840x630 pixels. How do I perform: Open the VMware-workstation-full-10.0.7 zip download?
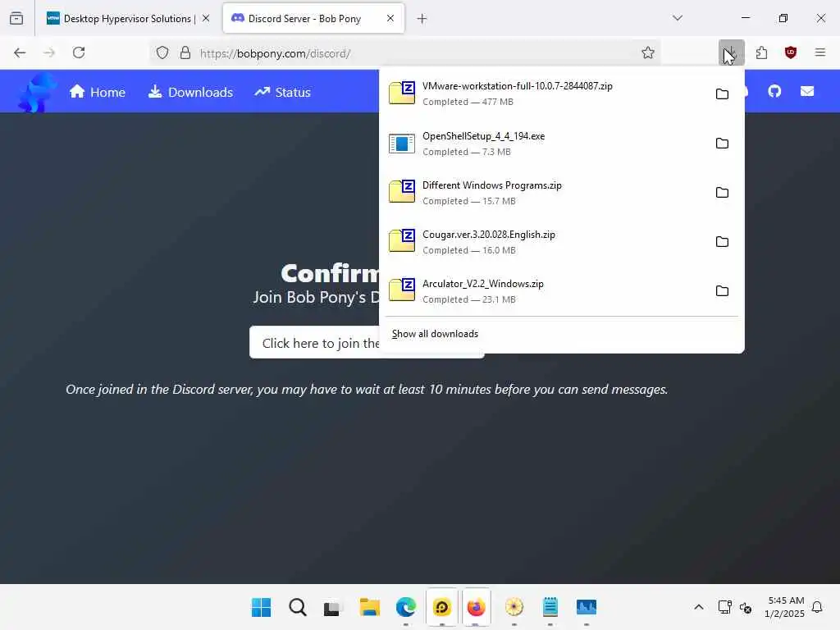click(x=544, y=94)
